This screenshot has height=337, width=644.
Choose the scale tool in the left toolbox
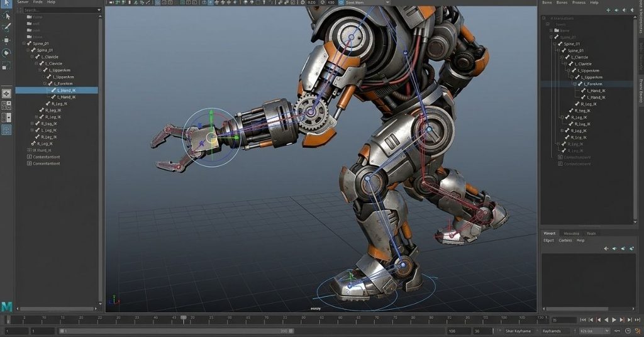6,65
